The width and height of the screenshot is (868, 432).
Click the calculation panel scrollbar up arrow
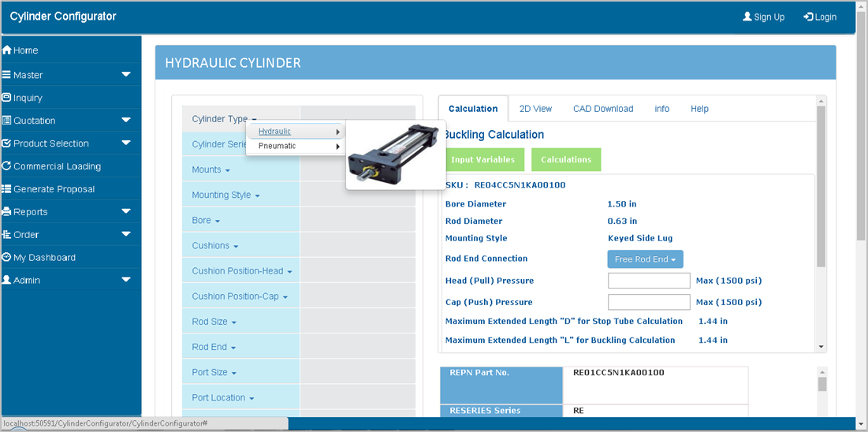pos(821,101)
